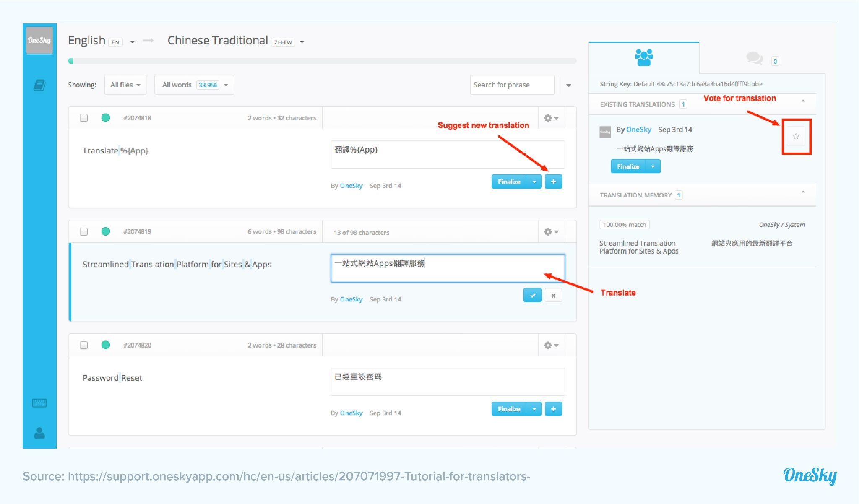The width and height of the screenshot is (859, 504).
Task: Expand search options arrow beside search box
Action: [569, 85]
